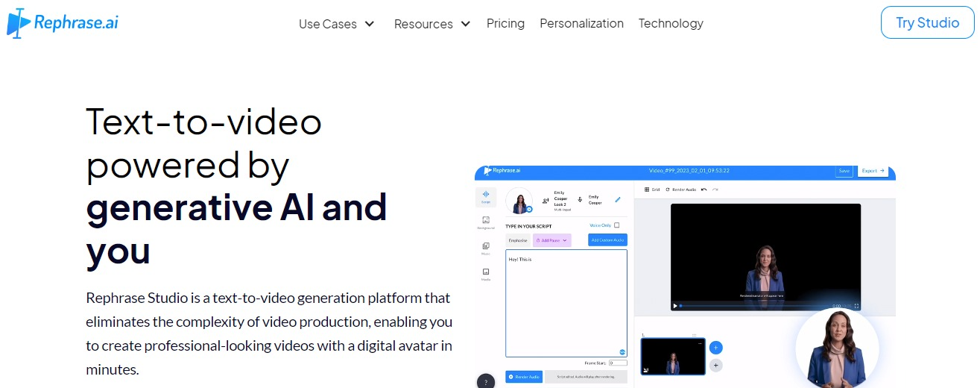Select scene 1 thumbnail

pyautogui.click(x=673, y=357)
